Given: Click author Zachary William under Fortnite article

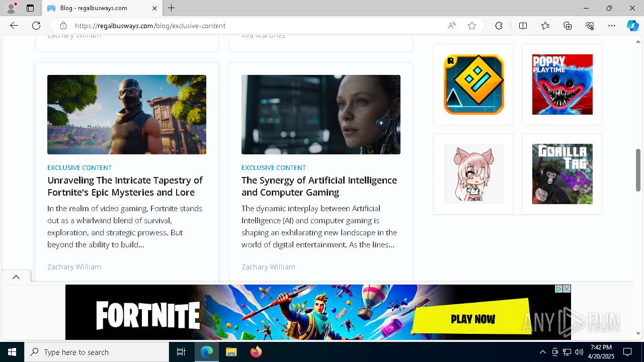Looking at the screenshot, I should (74, 267).
